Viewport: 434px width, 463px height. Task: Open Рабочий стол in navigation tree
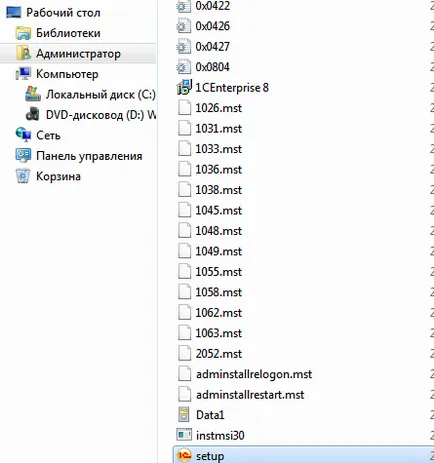63,13
